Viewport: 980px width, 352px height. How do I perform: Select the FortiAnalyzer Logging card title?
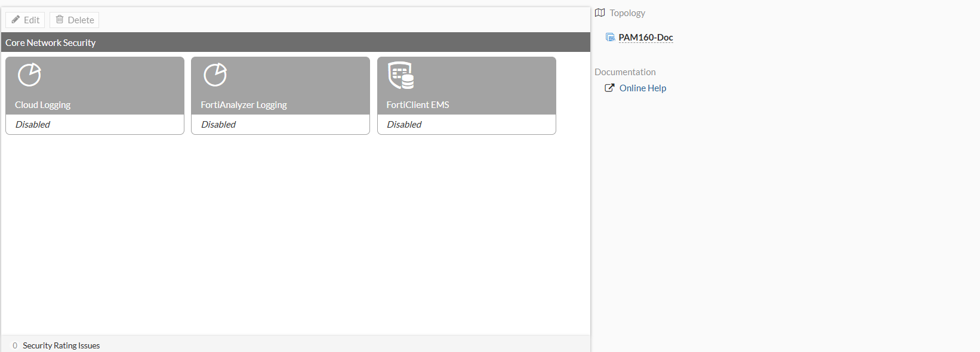(244, 104)
